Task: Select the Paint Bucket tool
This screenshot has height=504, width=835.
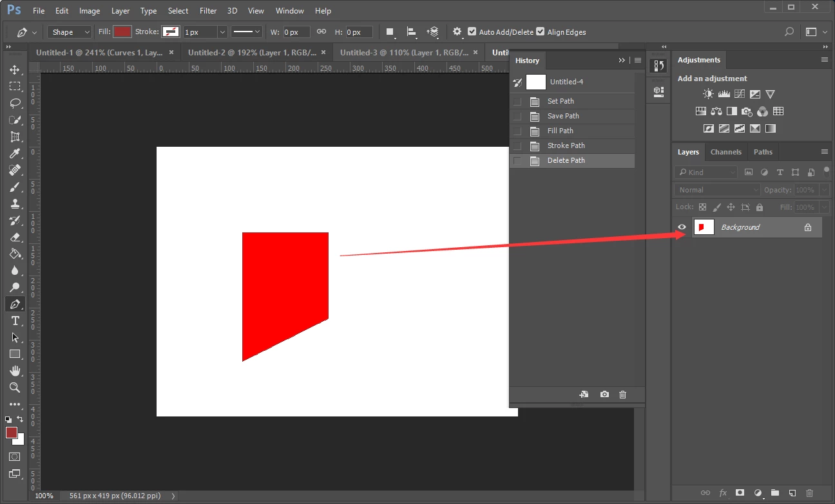Action: (x=15, y=254)
